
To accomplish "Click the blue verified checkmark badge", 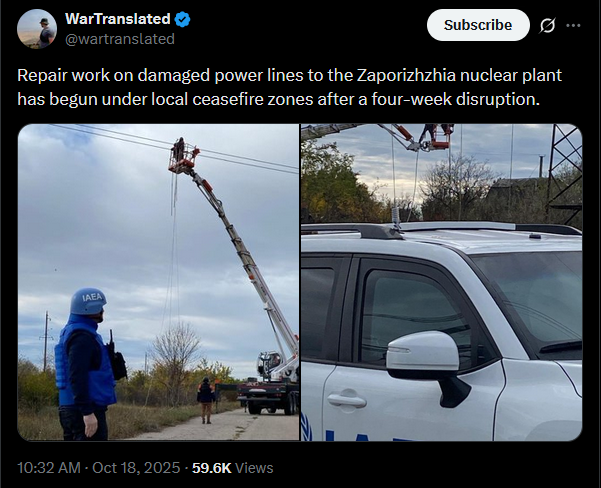I will pos(182,19).
